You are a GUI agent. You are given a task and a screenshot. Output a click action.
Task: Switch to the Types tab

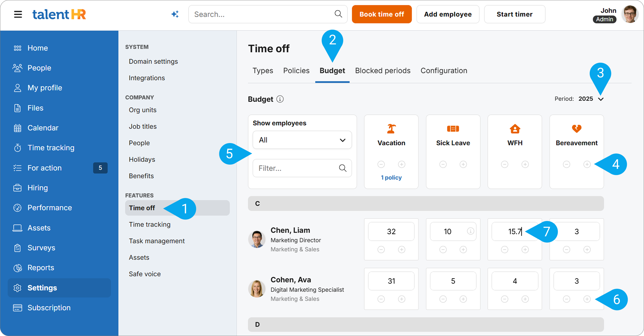click(263, 71)
